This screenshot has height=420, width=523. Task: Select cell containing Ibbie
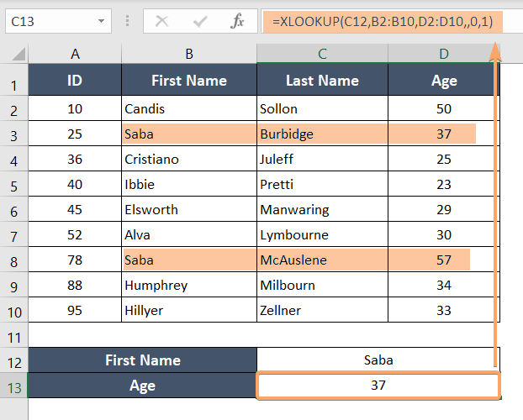(x=189, y=184)
